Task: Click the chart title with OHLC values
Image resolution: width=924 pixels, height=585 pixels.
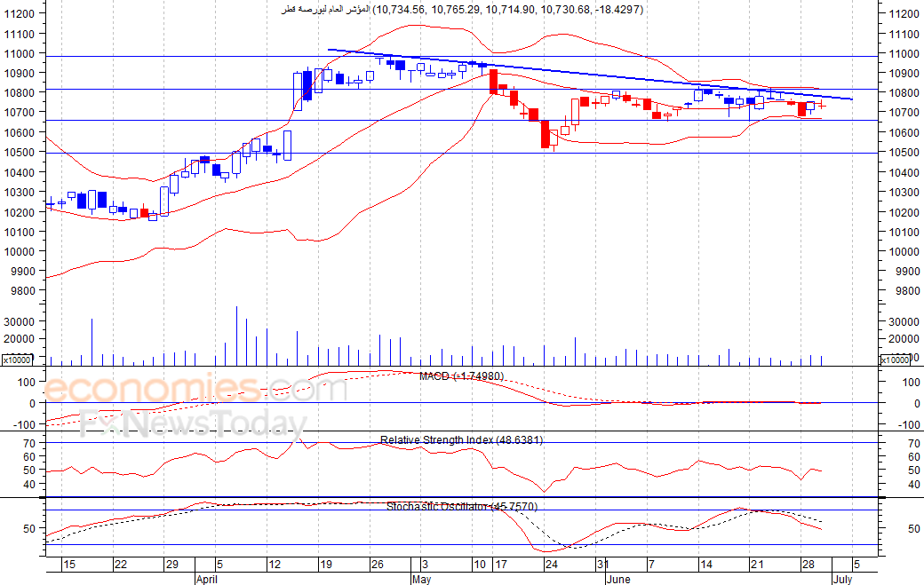Action: (462, 10)
